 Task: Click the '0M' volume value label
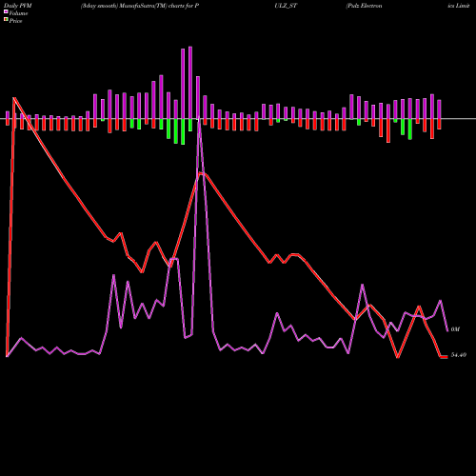point(455,329)
